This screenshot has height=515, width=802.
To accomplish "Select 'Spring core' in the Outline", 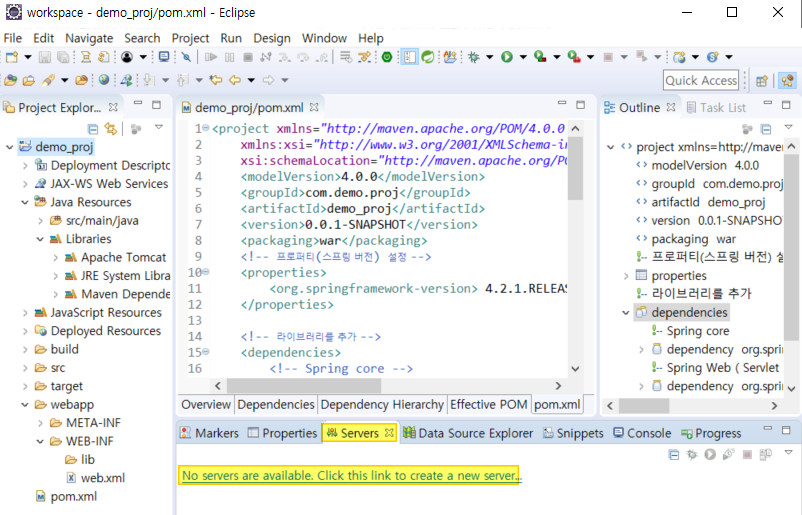I will pyautogui.click(x=691, y=331).
